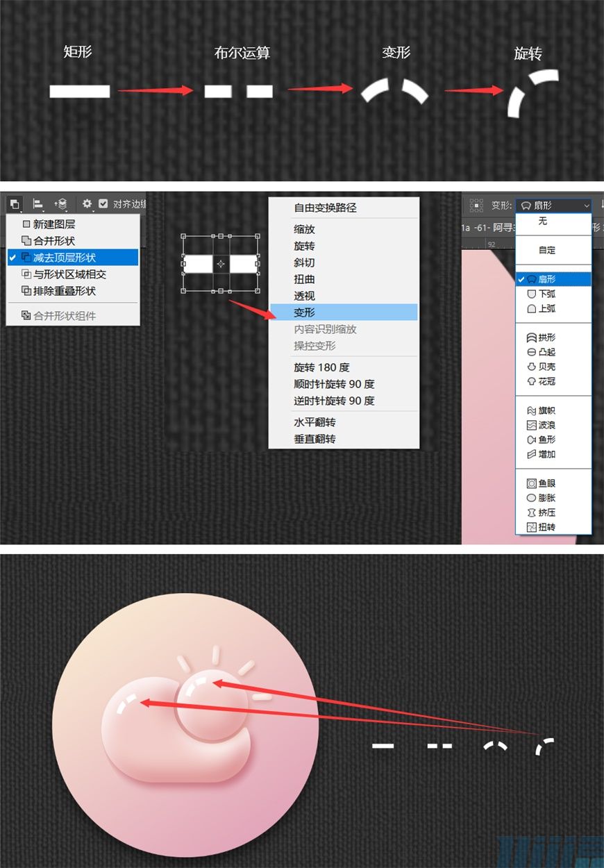Viewport: 604px width, 868px height.
Task: Open the path arrangement stacking icon
Action: pyautogui.click(x=61, y=204)
